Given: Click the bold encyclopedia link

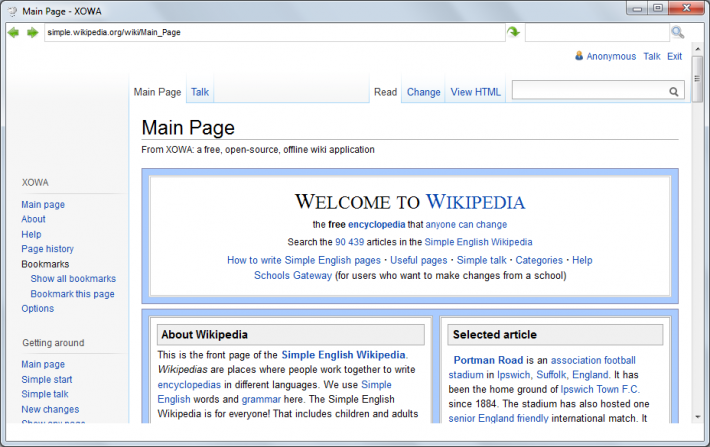Looking at the screenshot, I should point(376,225).
